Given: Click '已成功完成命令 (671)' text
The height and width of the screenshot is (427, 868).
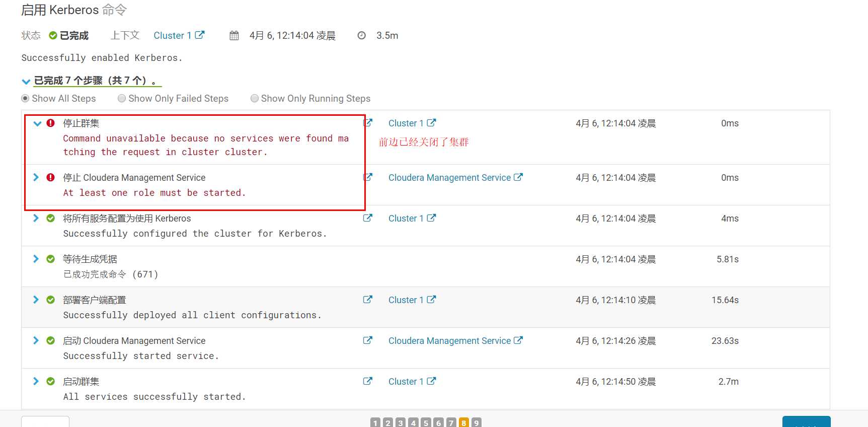Looking at the screenshot, I should 111,274.
